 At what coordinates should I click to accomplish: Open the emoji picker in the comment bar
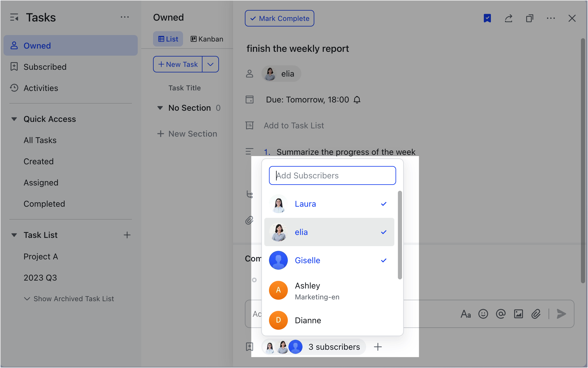[483, 314]
